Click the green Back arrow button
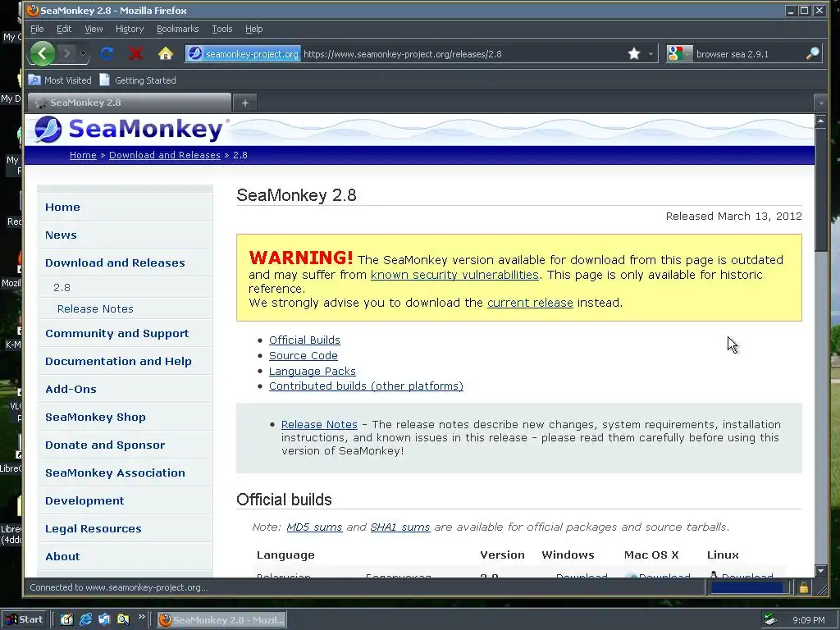 pos(43,53)
